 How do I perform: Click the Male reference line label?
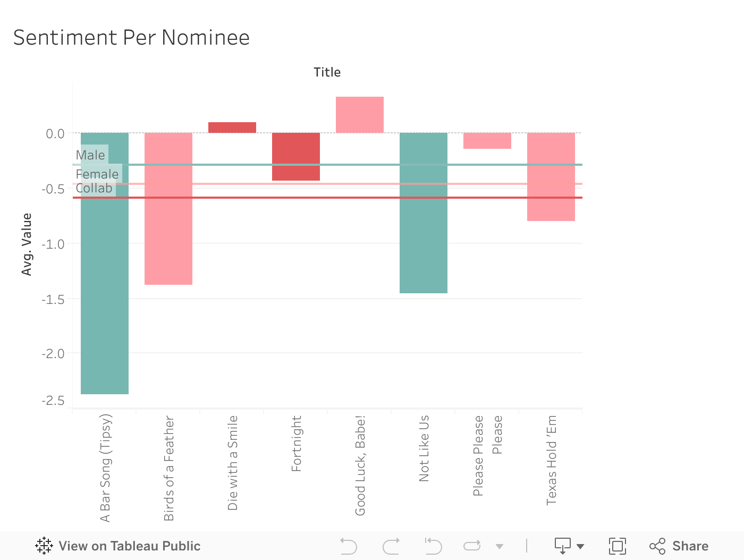pyautogui.click(x=90, y=155)
